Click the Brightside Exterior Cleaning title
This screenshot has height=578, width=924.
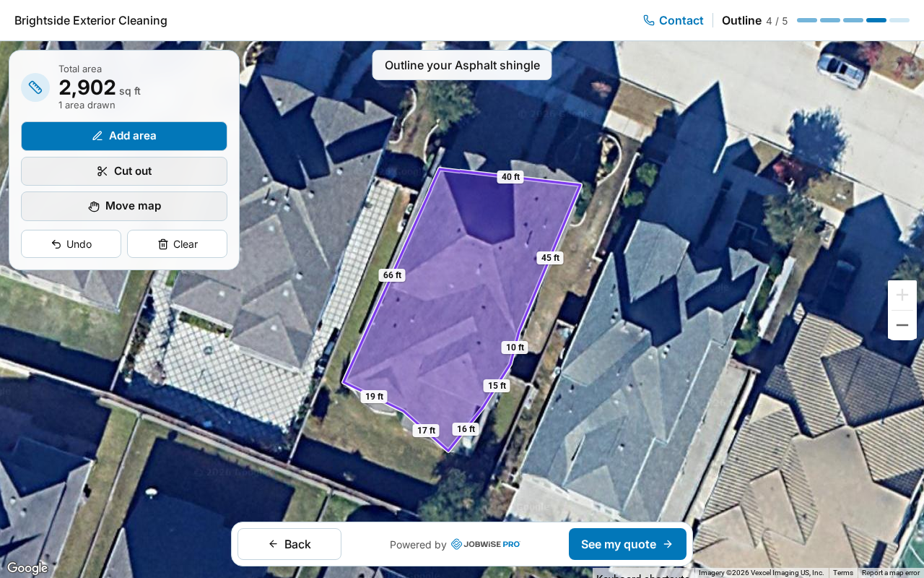[x=91, y=20]
